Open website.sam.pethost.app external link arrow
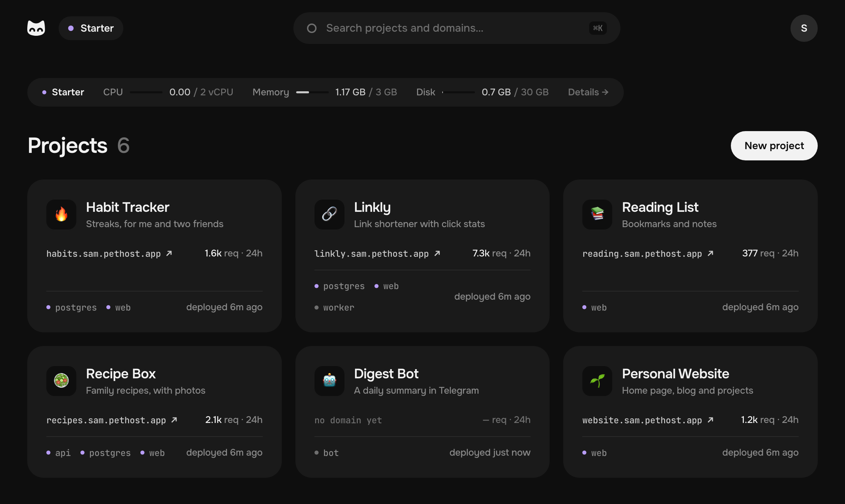This screenshot has height=504, width=845. click(x=710, y=420)
